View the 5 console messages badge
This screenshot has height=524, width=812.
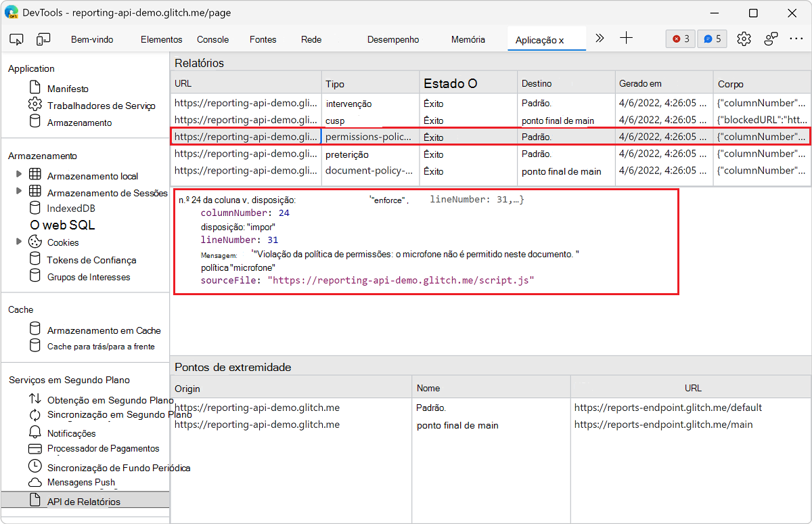pos(712,39)
